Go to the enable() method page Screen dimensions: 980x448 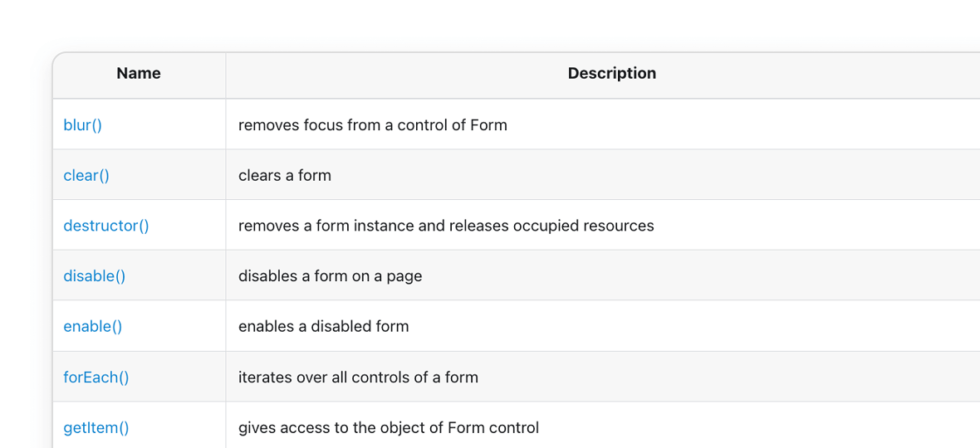tap(93, 327)
